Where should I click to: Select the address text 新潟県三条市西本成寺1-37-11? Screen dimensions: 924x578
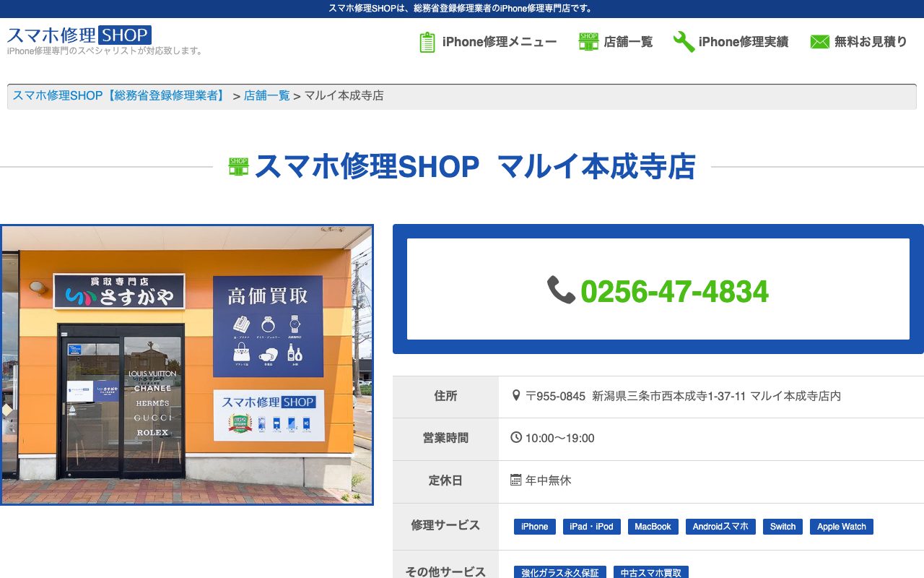669,396
